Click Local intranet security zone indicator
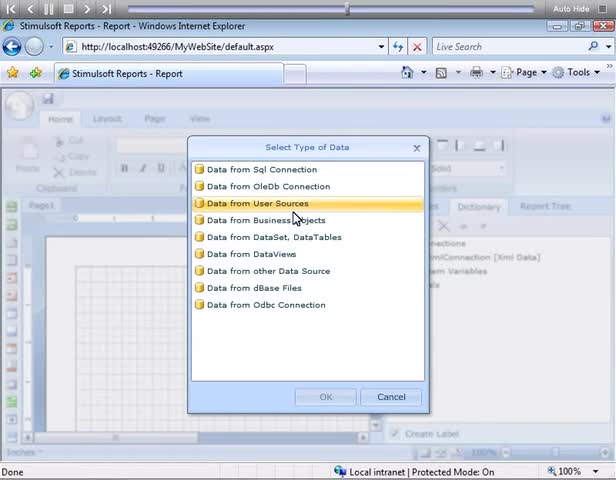This screenshot has width=616, height=480. coord(414,472)
